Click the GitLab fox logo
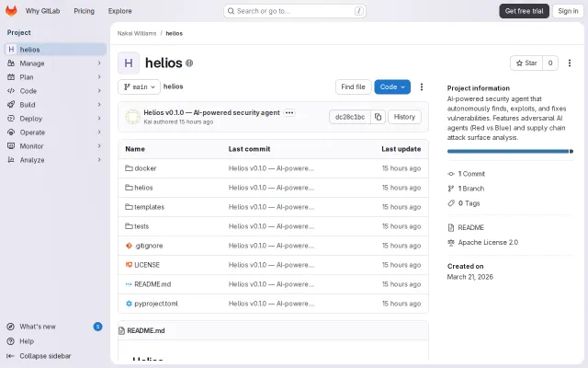The height and width of the screenshot is (368, 588). coord(11,11)
